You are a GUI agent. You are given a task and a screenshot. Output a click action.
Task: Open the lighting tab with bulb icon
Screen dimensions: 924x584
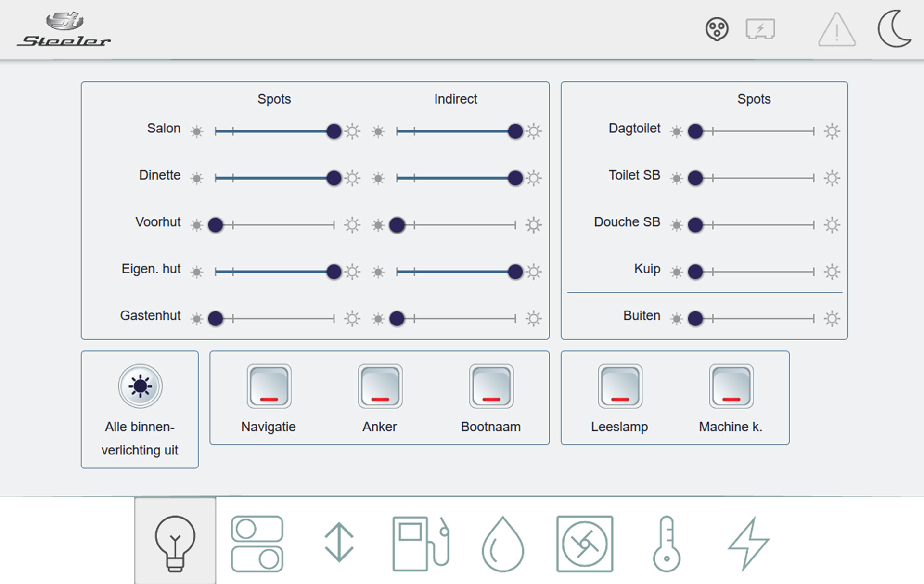tap(175, 543)
